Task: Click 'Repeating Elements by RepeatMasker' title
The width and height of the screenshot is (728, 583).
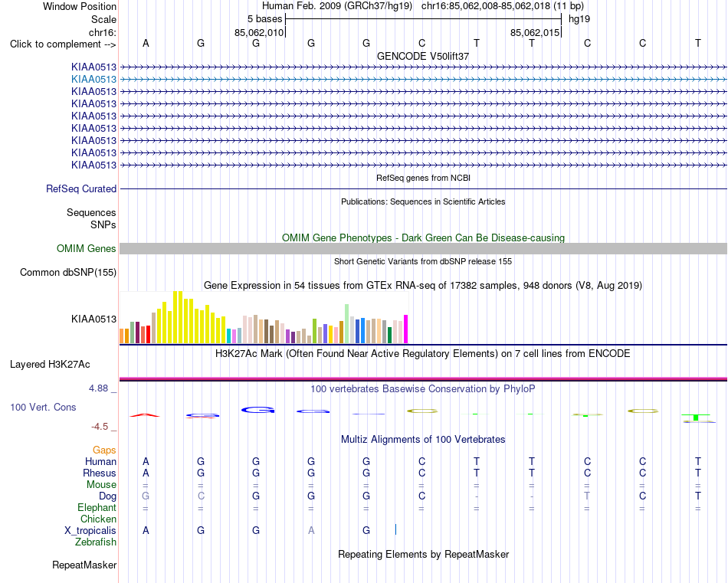Action: (x=423, y=554)
